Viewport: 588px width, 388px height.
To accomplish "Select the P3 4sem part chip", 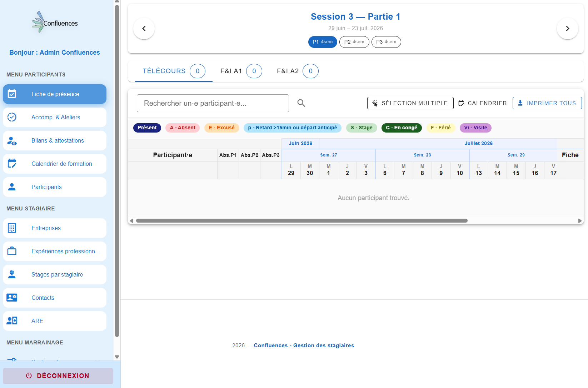I will pos(386,42).
